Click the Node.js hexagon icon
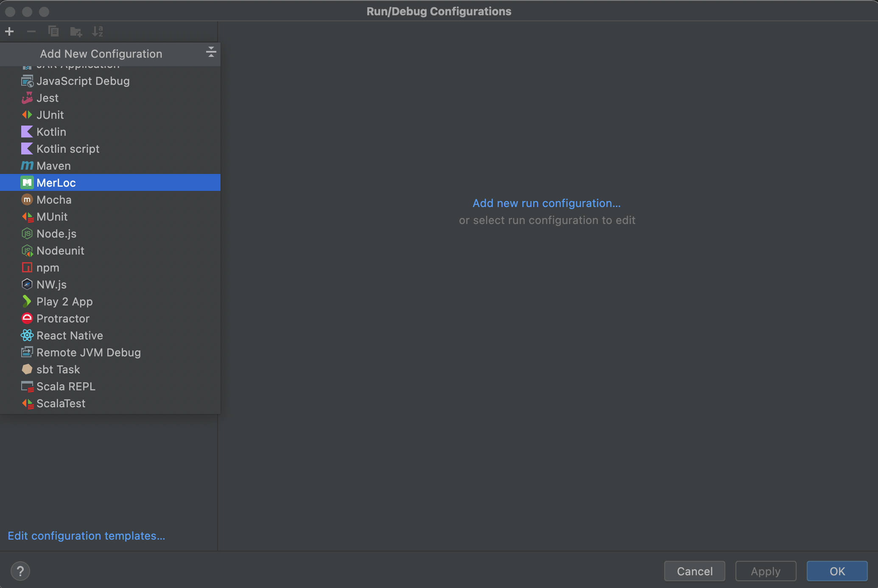 click(27, 234)
